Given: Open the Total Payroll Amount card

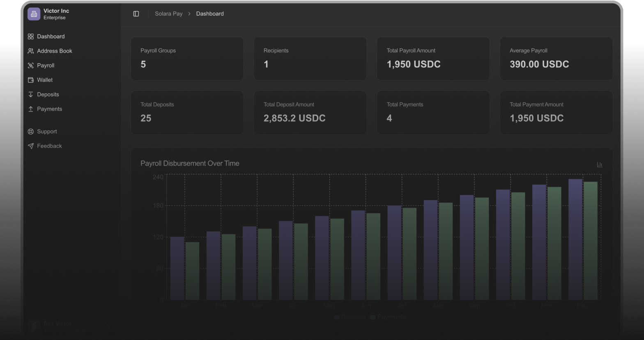Looking at the screenshot, I should click(x=433, y=58).
